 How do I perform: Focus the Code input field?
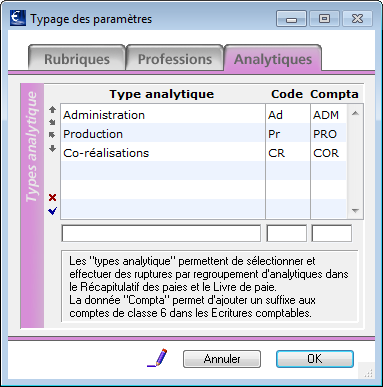[x=287, y=233]
